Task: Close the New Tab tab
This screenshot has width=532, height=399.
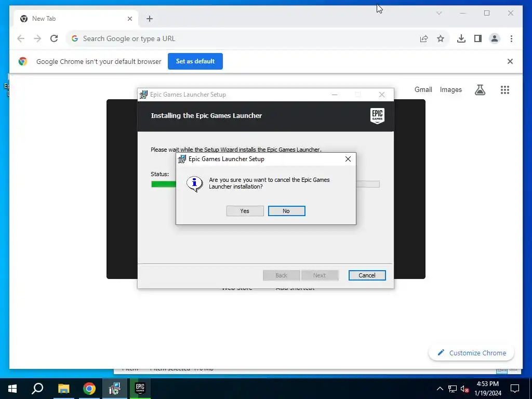Action: tap(129, 19)
